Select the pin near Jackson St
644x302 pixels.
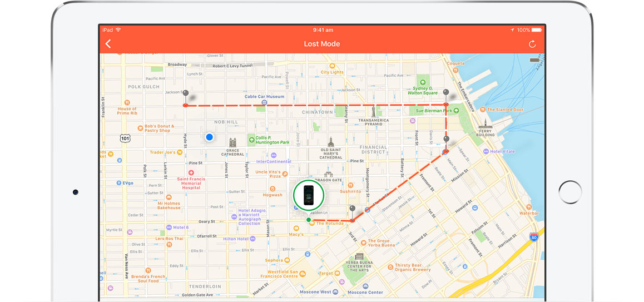click(186, 94)
